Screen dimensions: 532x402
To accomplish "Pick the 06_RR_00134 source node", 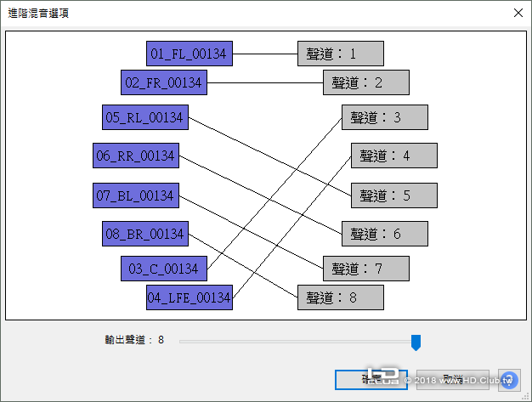I will coord(136,156).
